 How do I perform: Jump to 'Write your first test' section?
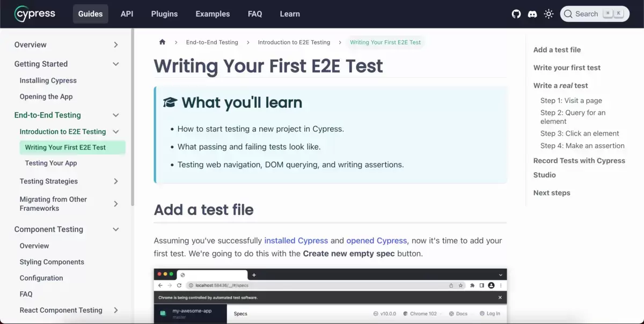(567, 68)
